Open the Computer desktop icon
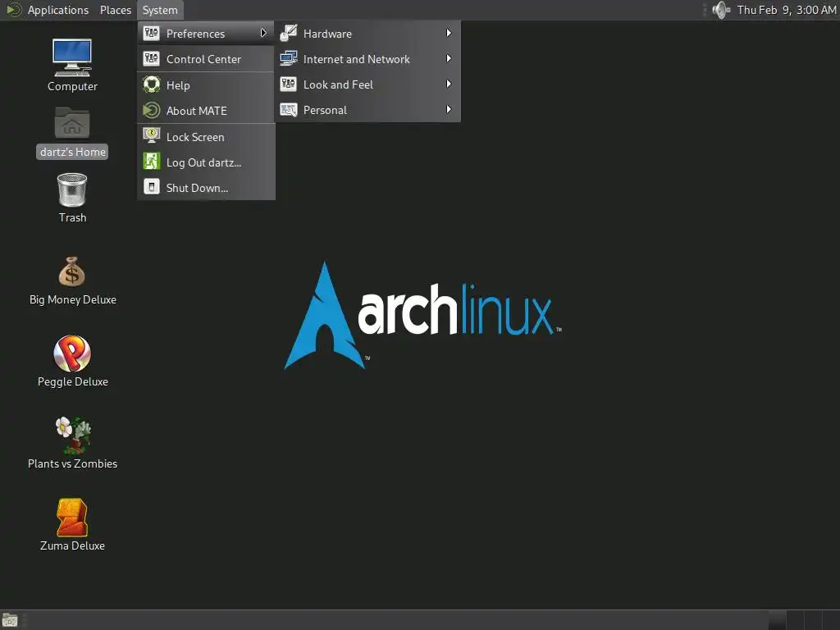The height and width of the screenshot is (630, 840). [x=72, y=57]
